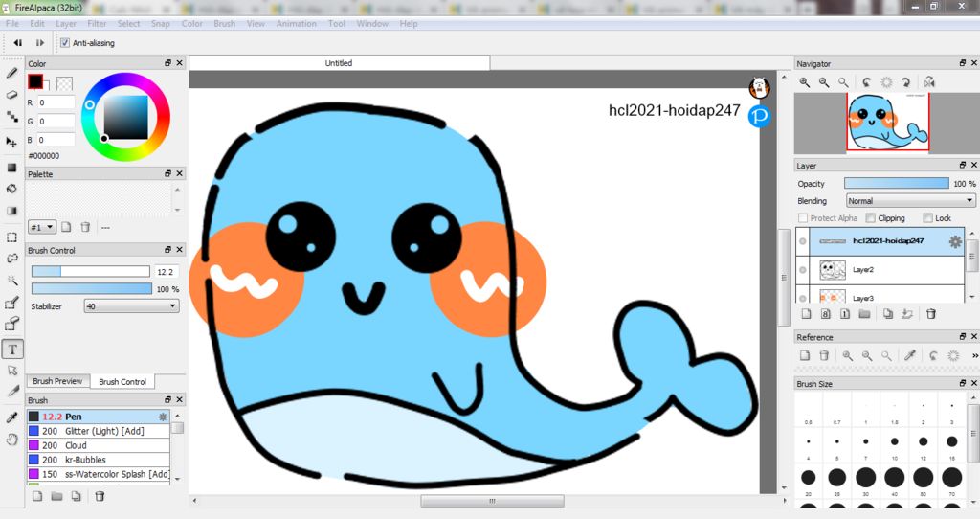This screenshot has width=980, height=519.
Task: Open the Blending mode dropdown
Action: pos(911,201)
